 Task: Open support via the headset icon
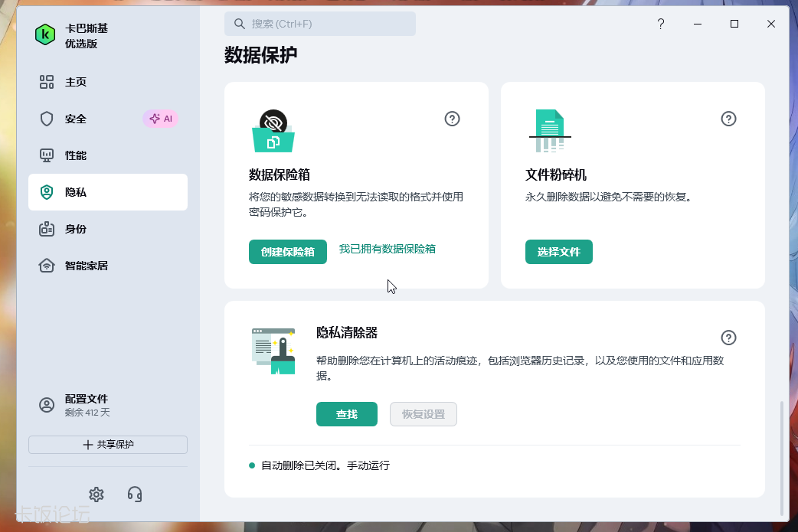click(x=135, y=494)
